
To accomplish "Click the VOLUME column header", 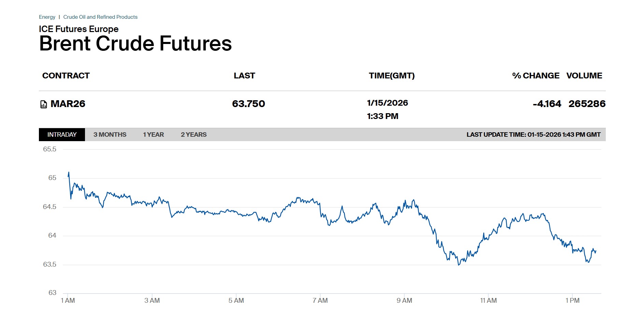I will click(584, 76).
